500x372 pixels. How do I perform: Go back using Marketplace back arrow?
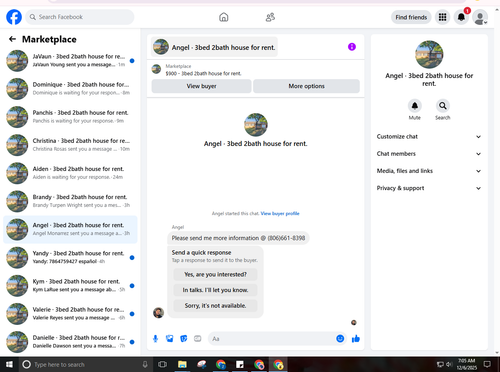12,39
